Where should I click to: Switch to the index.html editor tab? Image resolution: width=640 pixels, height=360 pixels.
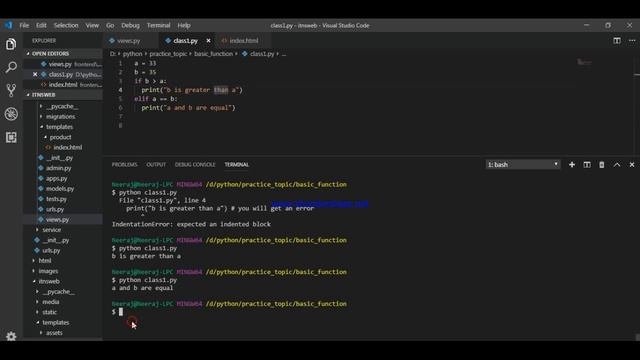coord(243,40)
